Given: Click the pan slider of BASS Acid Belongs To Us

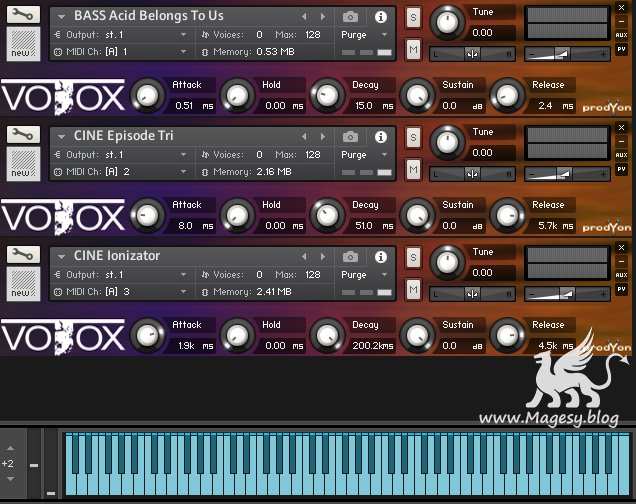Looking at the screenshot, I should pos(472,54).
